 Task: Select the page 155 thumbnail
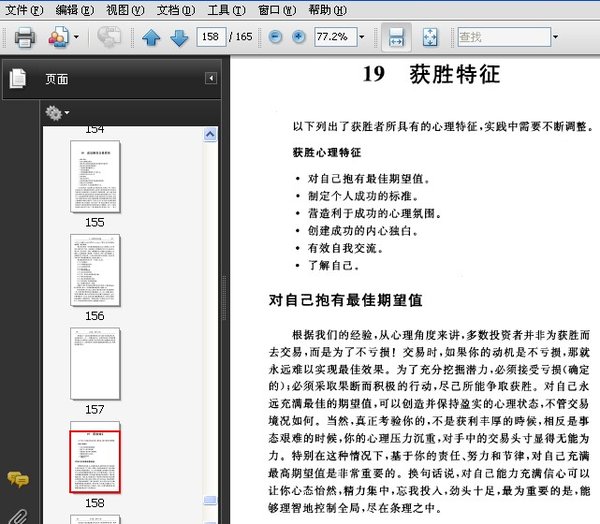click(95, 176)
